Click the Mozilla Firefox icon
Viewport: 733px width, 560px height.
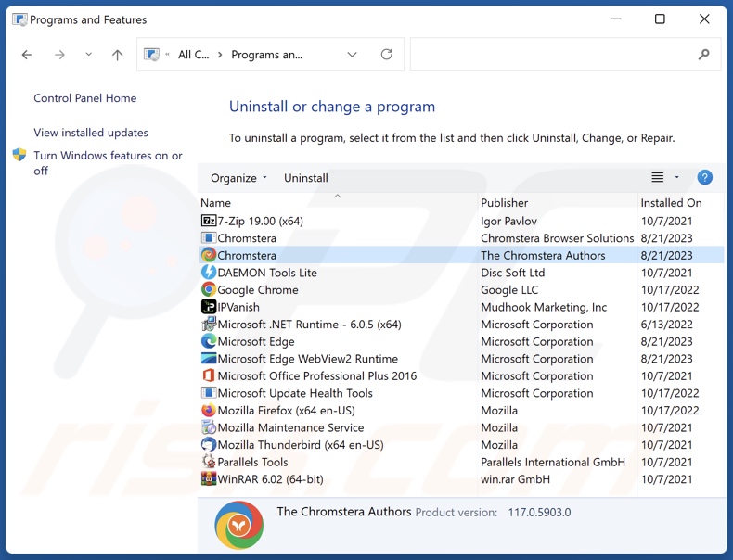pos(209,410)
